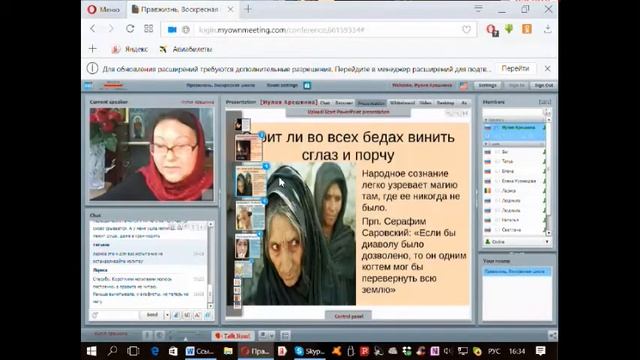Open the Send dropdown arrow in chat
Screen dimensions: 640x360
tap(167, 315)
